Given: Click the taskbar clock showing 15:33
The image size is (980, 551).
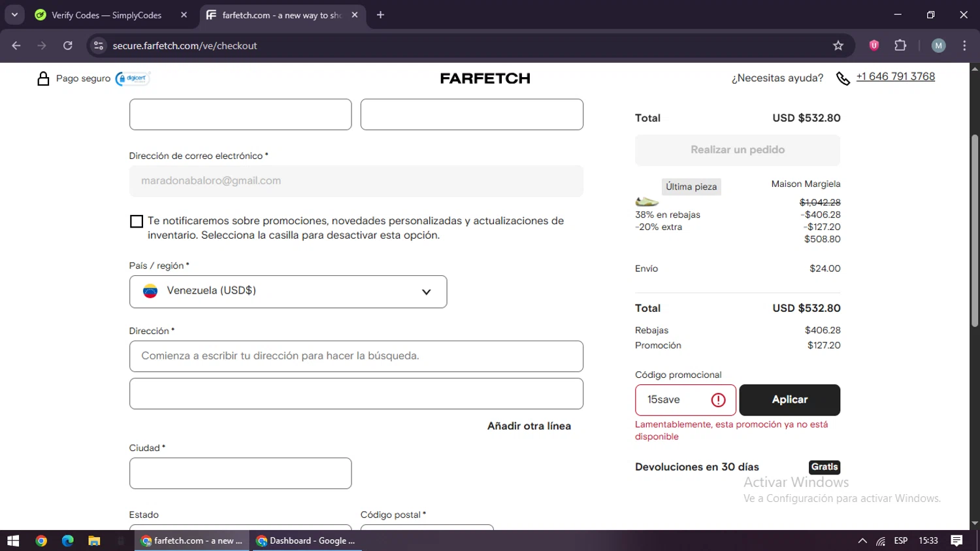Looking at the screenshot, I should [928, 541].
